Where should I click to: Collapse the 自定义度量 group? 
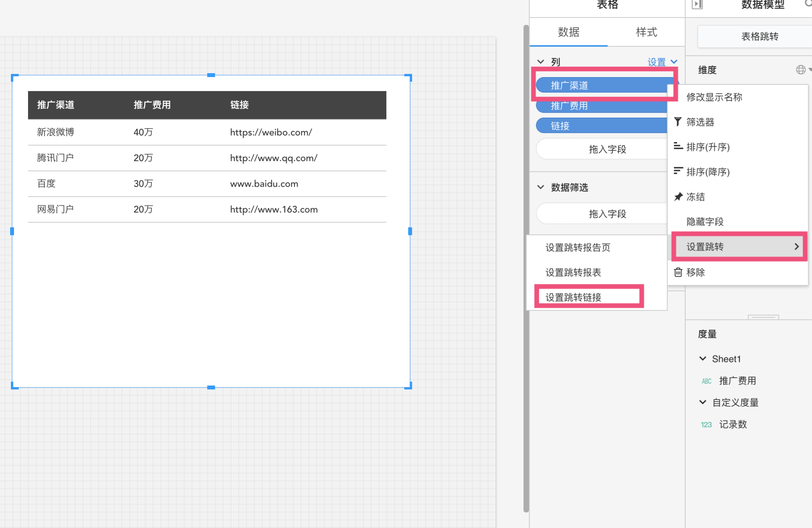tap(703, 402)
